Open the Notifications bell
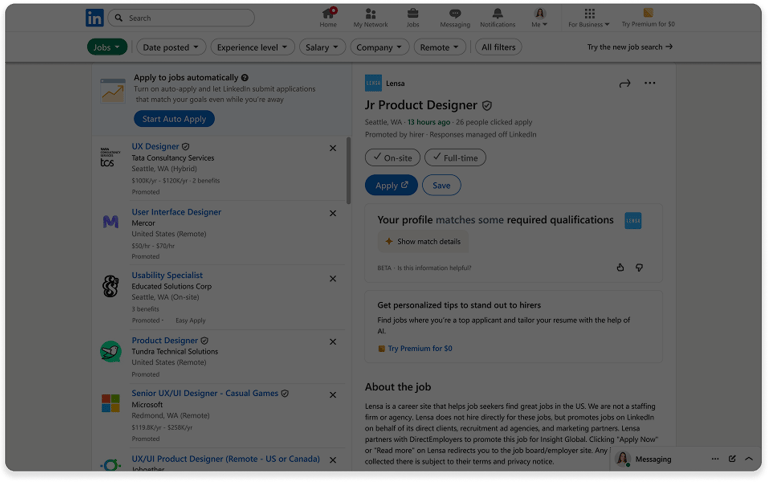This screenshot has height=482, width=768. (497, 18)
